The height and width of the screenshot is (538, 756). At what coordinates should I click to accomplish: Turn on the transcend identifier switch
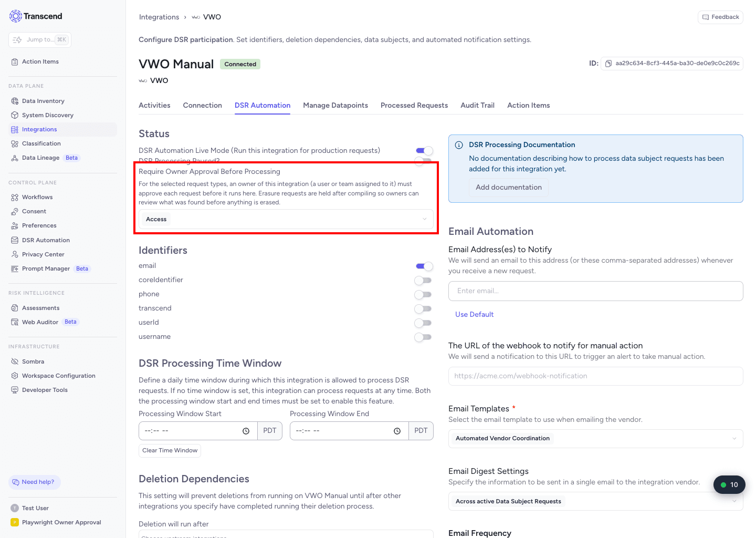pyautogui.click(x=423, y=308)
